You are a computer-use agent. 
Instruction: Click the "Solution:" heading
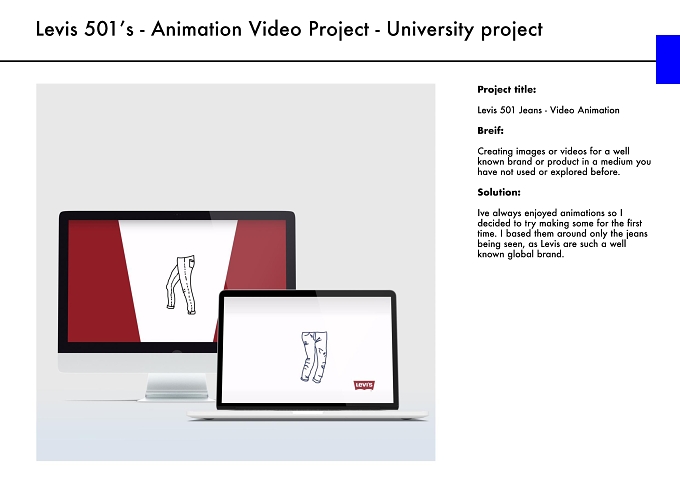pyautogui.click(x=499, y=192)
